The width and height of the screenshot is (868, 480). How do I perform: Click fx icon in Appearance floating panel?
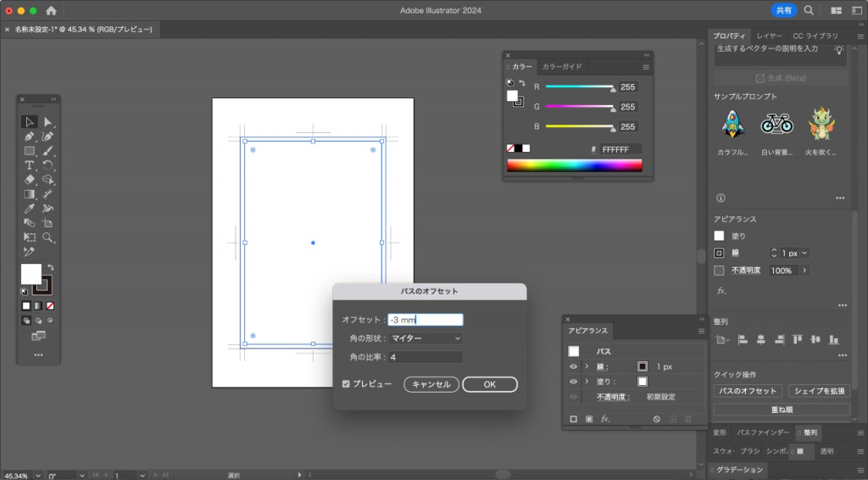605,419
